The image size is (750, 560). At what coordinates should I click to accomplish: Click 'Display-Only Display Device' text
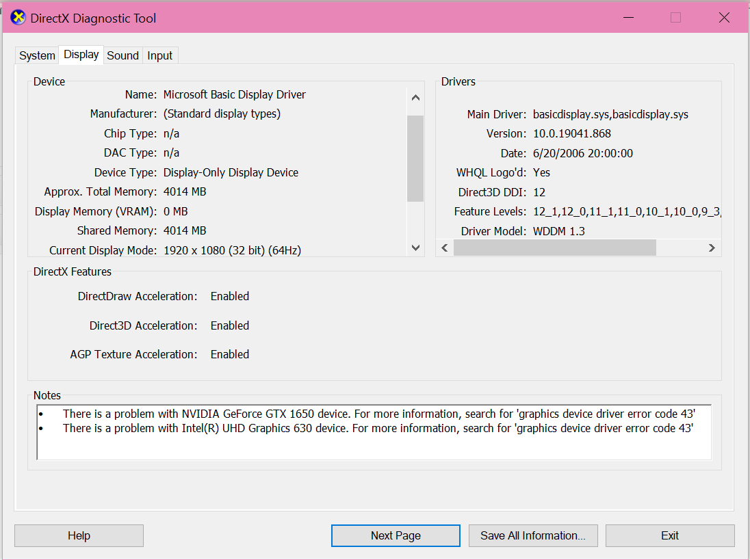[x=231, y=172]
